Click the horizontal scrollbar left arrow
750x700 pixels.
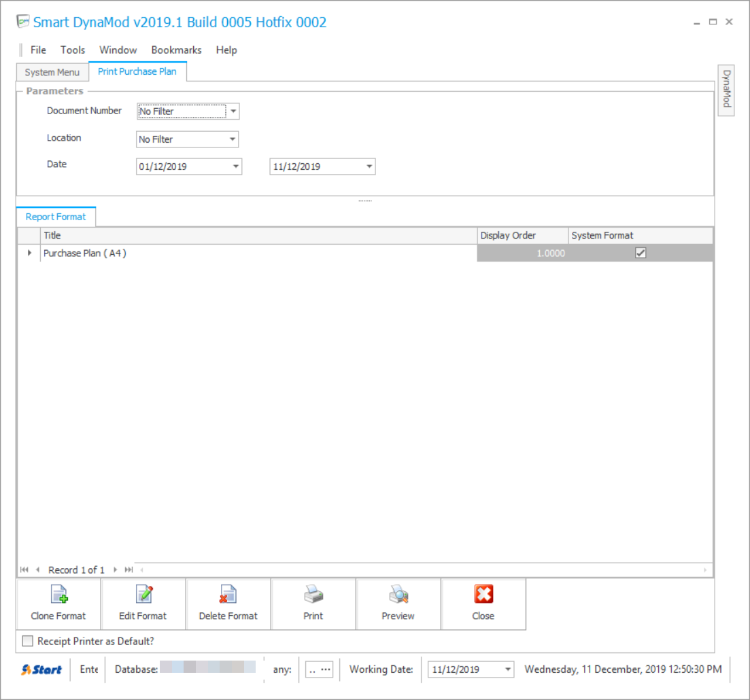[141, 570]
